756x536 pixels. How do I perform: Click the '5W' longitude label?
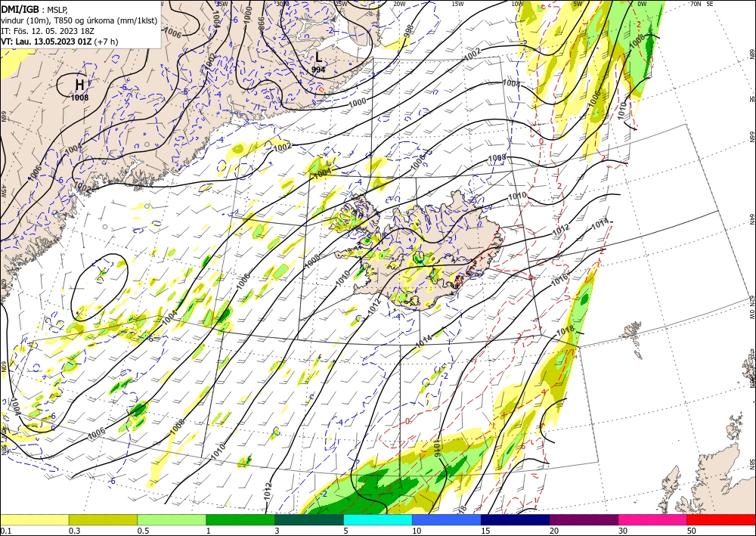(x=578, y=4)
